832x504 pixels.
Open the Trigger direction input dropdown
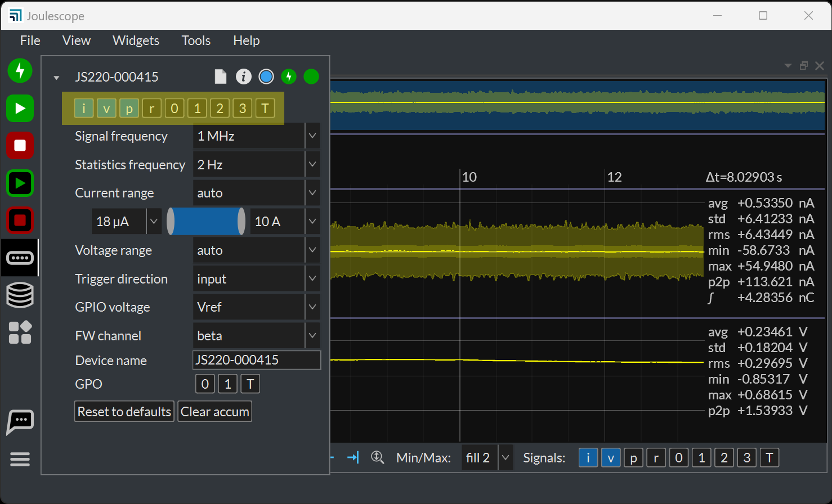point(257,279)
